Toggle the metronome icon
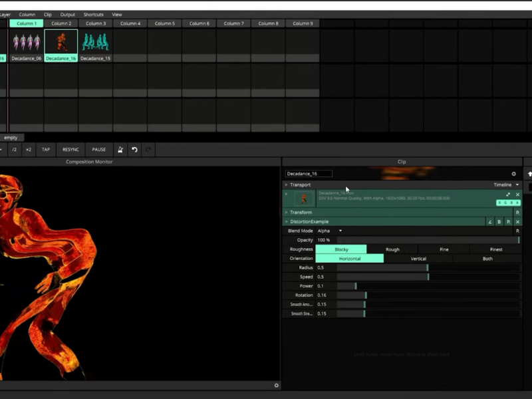Screen dimensions: 532x399 (x=120, y=150)
